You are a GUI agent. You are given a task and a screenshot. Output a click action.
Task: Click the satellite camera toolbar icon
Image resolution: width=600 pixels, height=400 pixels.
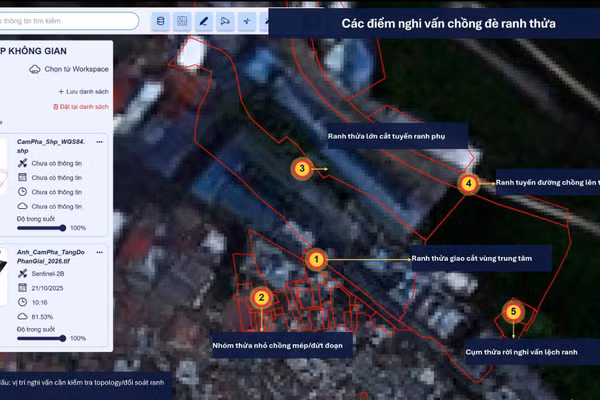[225, 21]
